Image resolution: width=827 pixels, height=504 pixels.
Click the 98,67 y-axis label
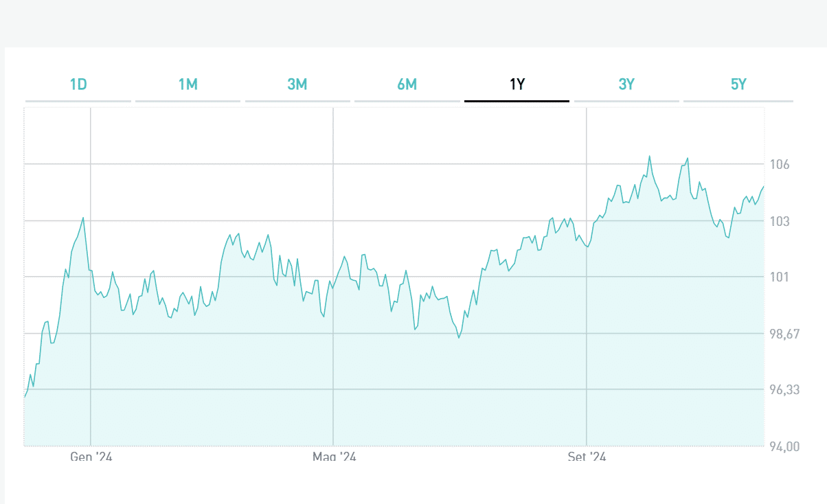pyautogui.click(x=784, y=334)
